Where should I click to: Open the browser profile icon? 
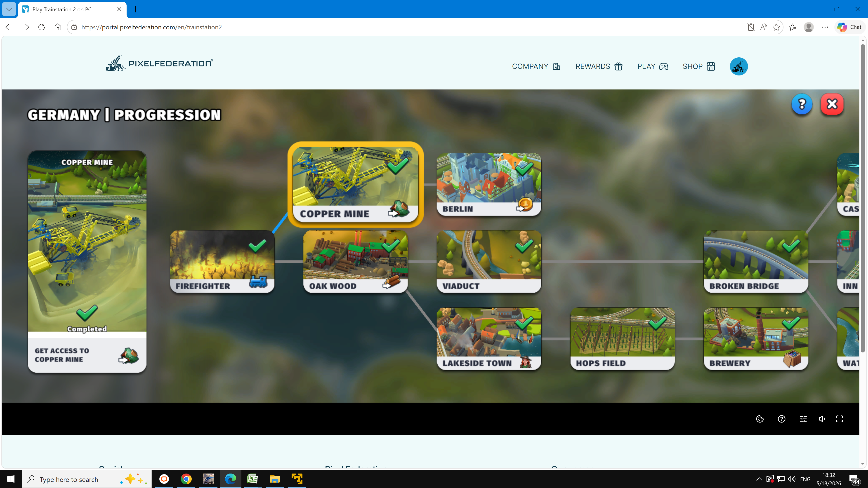tap(809, 27)
